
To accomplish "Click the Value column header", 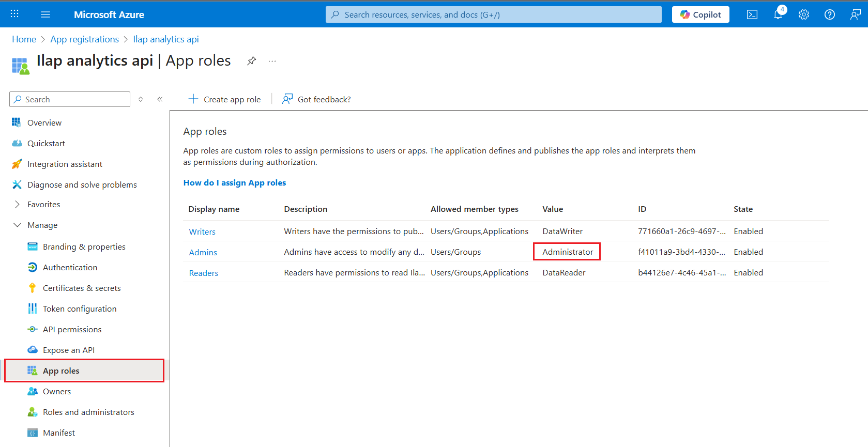I will [x=553, y=209].
